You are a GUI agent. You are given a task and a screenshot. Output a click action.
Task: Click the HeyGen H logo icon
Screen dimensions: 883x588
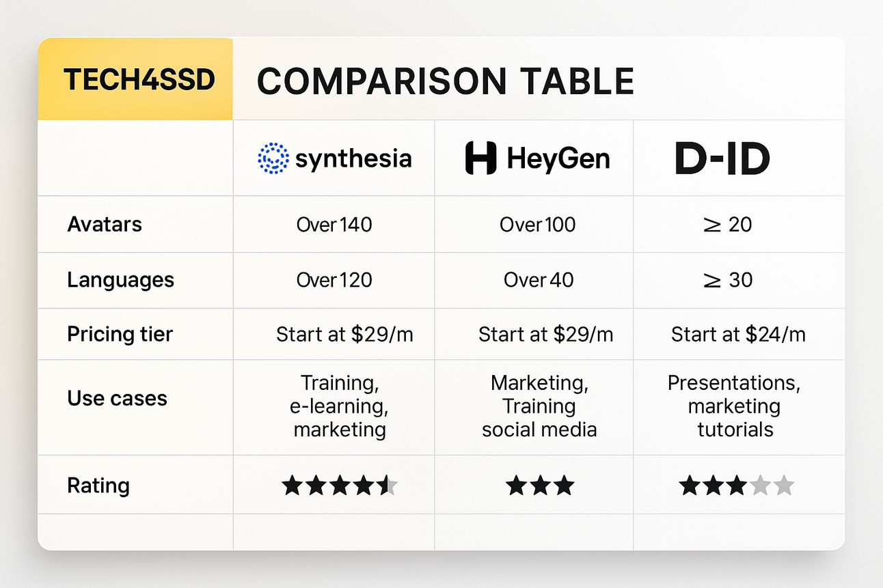click(x=480, y=158)
